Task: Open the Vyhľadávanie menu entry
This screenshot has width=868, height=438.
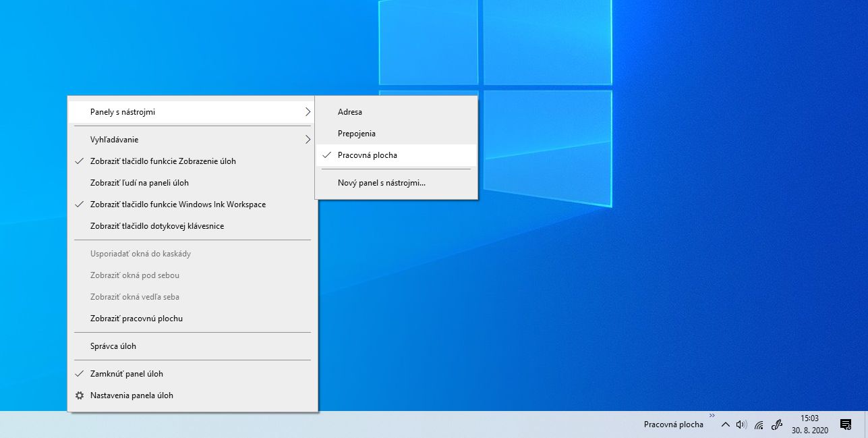Action: pos(192,140)
